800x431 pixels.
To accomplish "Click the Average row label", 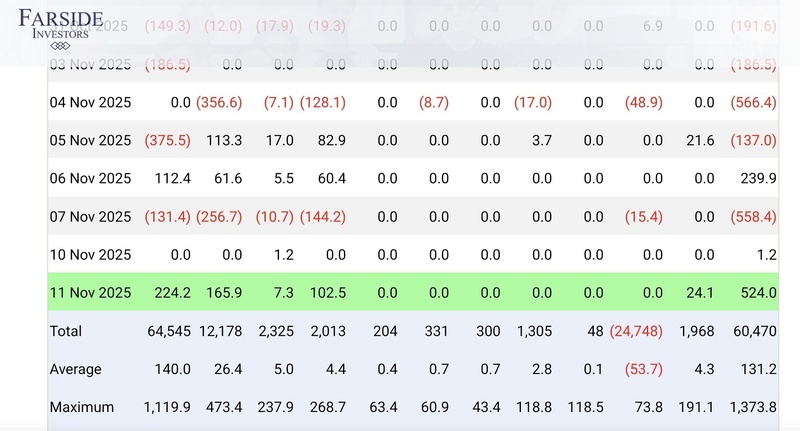I will (x=76, y=369).
